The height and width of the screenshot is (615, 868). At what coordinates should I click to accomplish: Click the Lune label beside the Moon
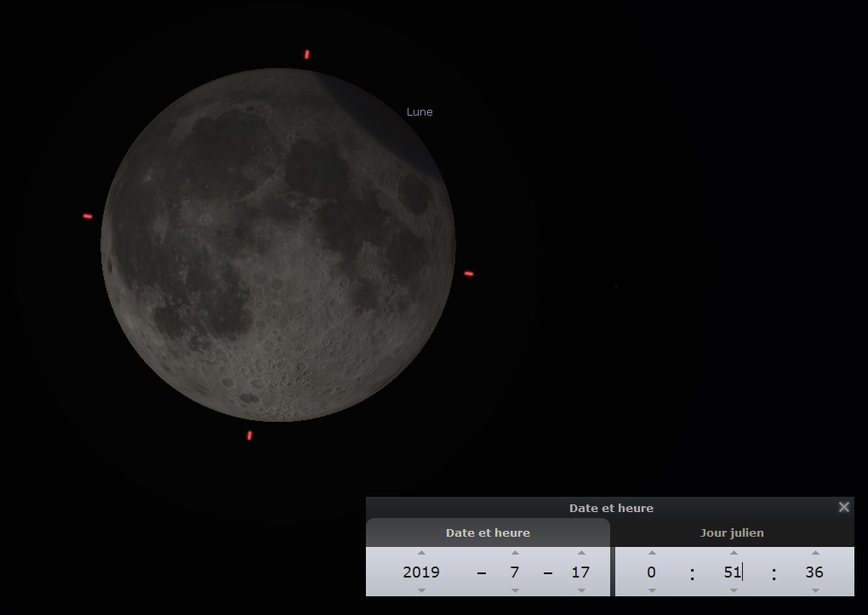click(420, 111)
